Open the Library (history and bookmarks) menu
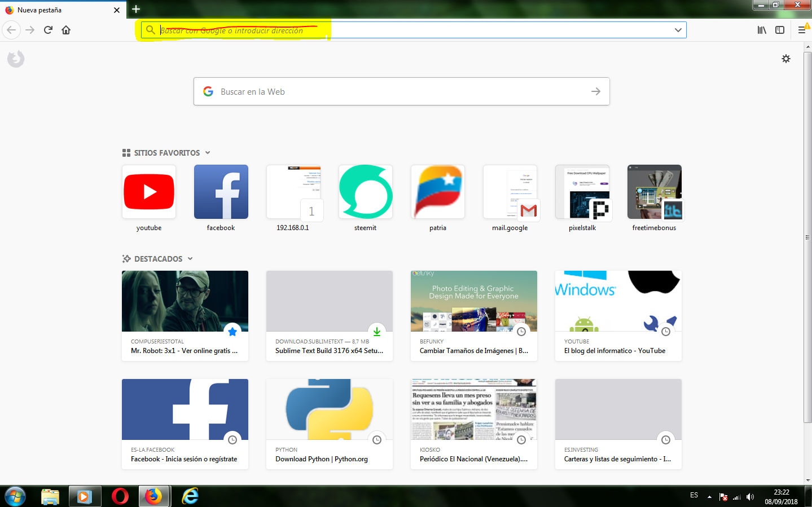812x507 pixels. tap(762, 30)
